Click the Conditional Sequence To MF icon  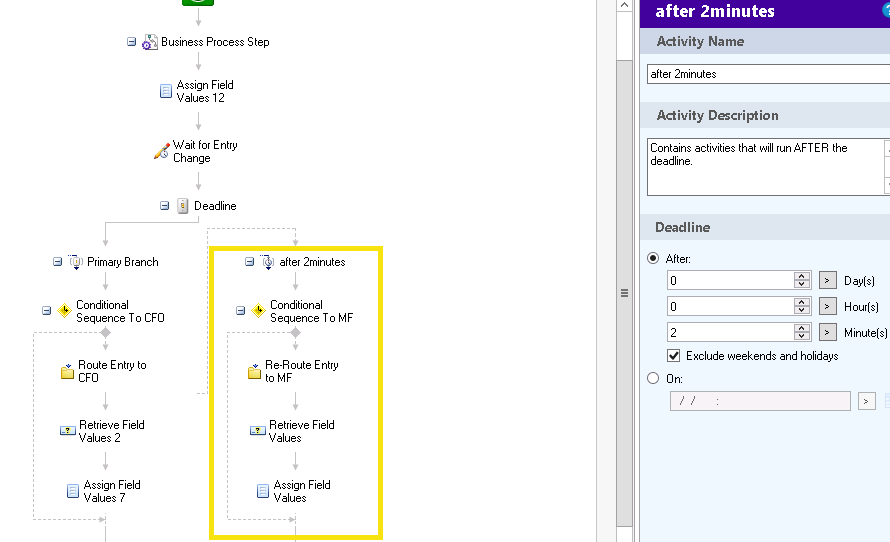tap(258, 310)
